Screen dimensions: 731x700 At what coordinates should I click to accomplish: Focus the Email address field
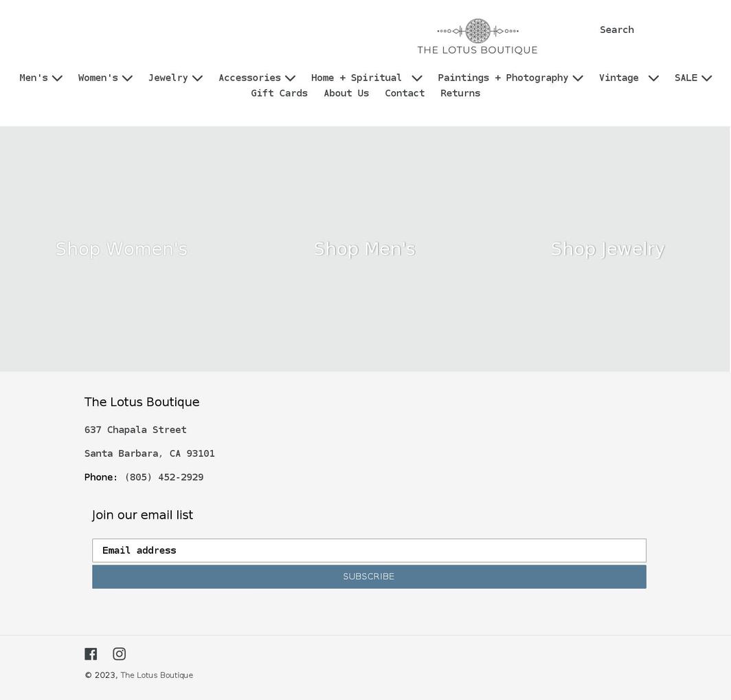[x=369, y=550]
